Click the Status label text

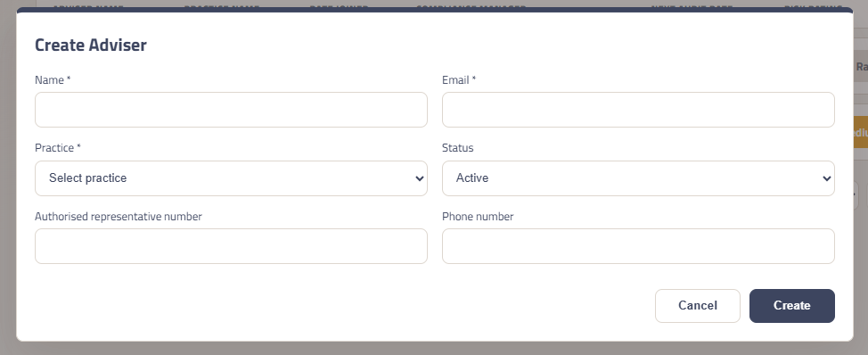tap(458, 148)
